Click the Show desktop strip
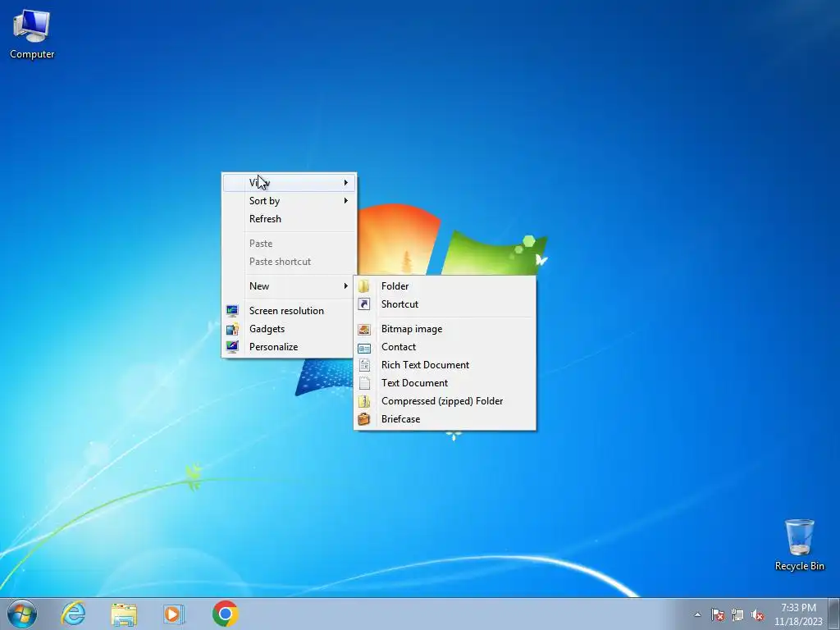 pyautogui.click(x=834, y=614)
